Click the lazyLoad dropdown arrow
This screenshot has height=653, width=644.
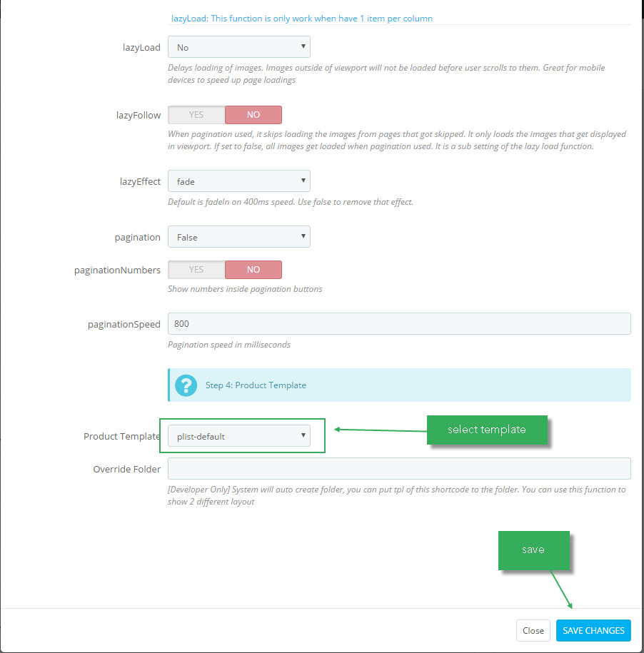pyautogui.click(x=303, y=46)
